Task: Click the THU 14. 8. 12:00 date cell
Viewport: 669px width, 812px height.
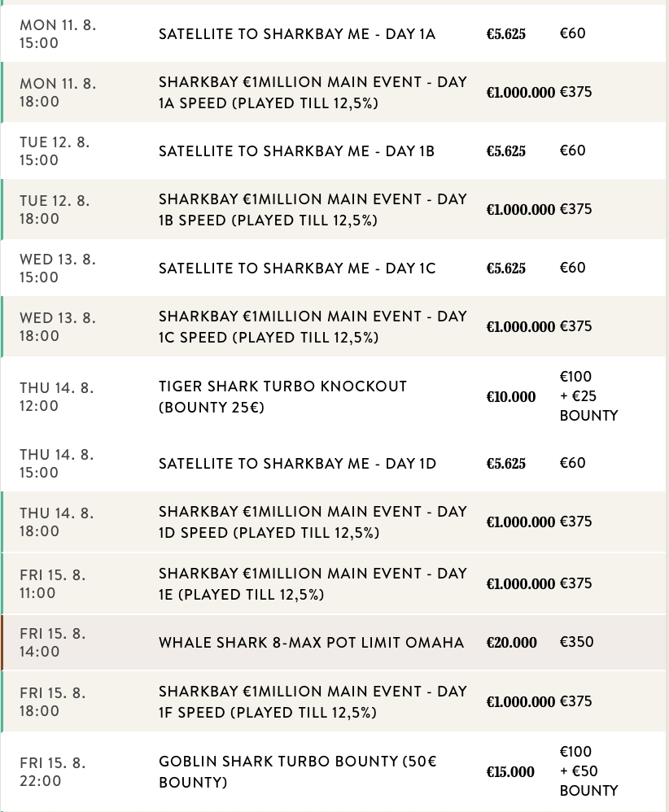Action: pos(57,397)
